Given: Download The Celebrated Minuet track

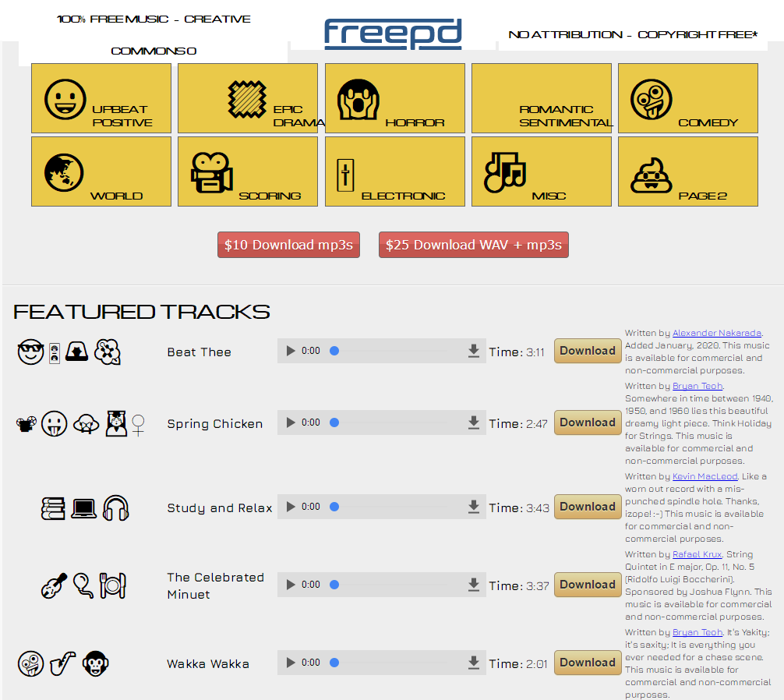Looking at the screenshot, I should point(588,585).
